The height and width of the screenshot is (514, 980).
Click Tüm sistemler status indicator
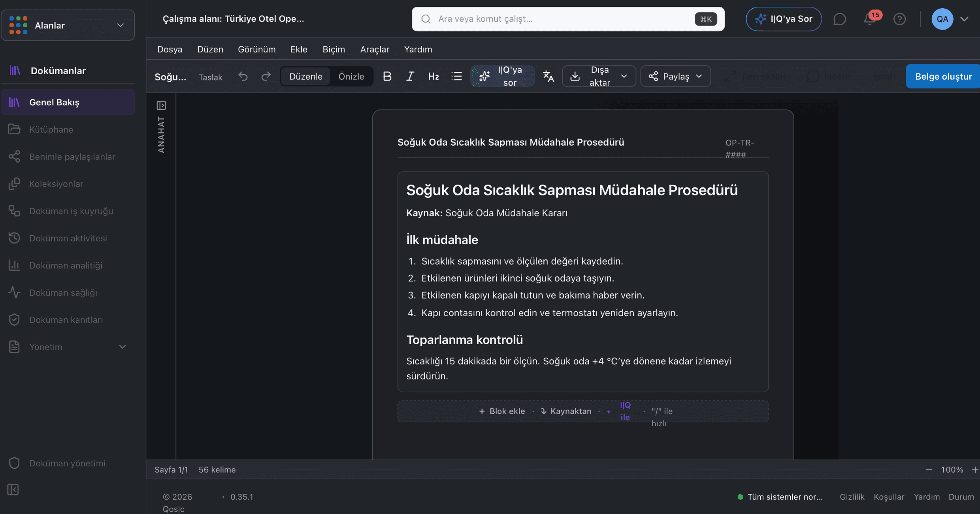780,497
